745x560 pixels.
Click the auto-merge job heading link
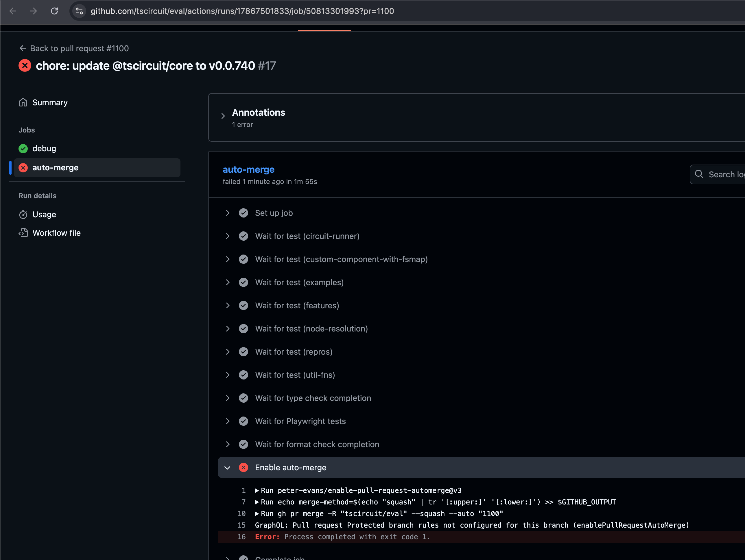coord(248,170)
